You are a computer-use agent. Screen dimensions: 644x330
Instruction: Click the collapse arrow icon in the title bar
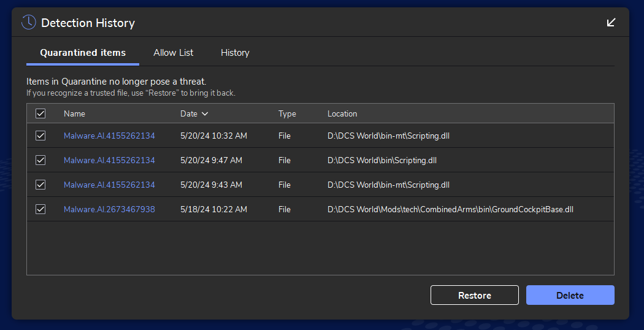611,22
